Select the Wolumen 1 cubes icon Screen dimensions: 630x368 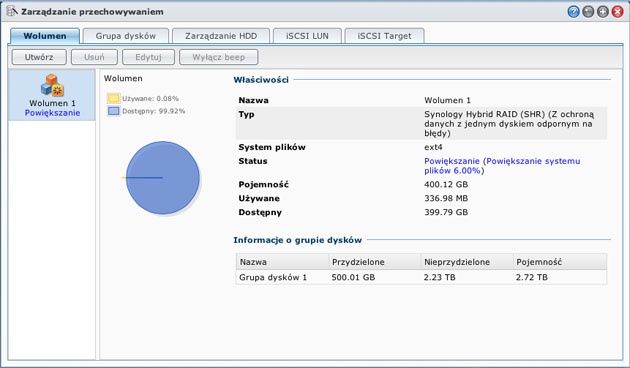point(52,85)
